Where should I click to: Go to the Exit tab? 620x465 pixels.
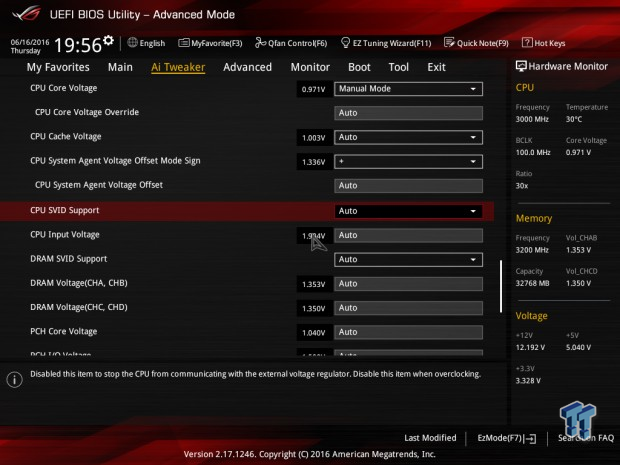[x=436, y=67]
